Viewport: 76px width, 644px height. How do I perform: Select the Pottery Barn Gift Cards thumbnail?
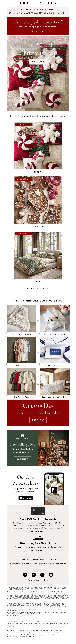tap(54, 350)
